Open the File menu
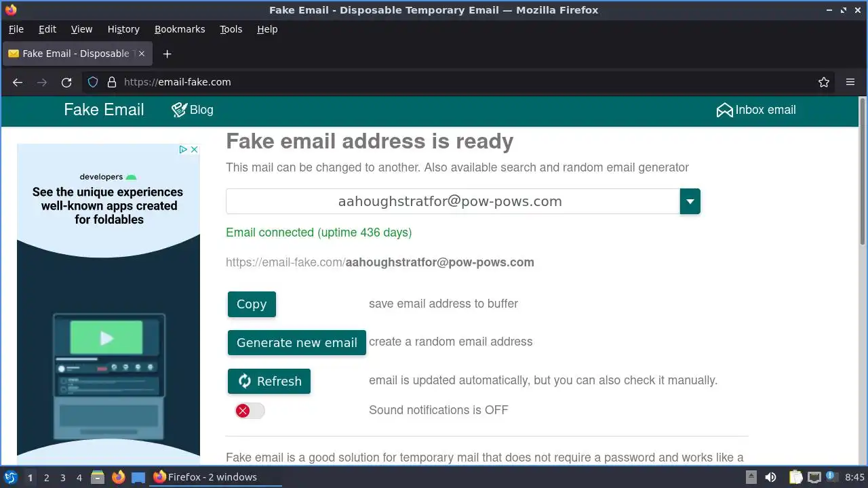868x488 pixels. [16, 29]
